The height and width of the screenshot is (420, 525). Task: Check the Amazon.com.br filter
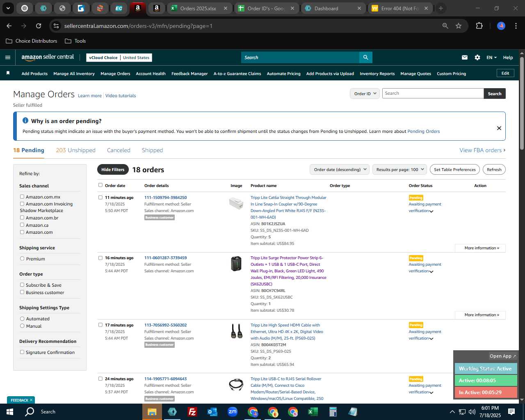click(x=22, y=217)
